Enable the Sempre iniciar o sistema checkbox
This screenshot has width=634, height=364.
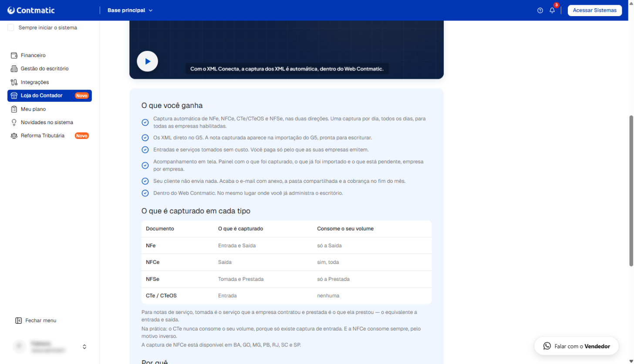coord(11,27)
